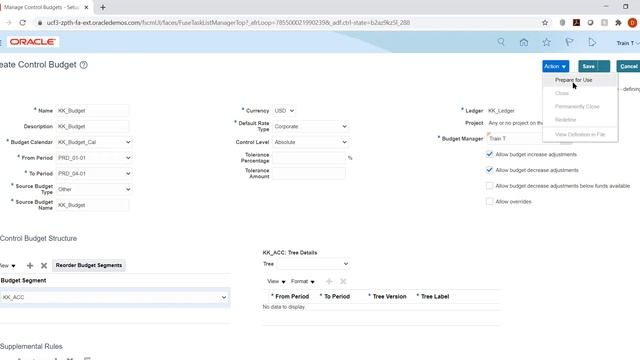640x360 pixels.
Task: Expand From Period PRD_01-01 dropdown
Action: (x=94, y=158)
